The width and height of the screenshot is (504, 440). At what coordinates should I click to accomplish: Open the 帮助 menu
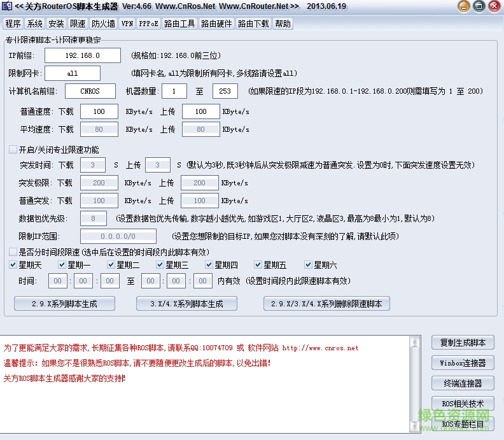pyautogui.click(x=283, y=24)
